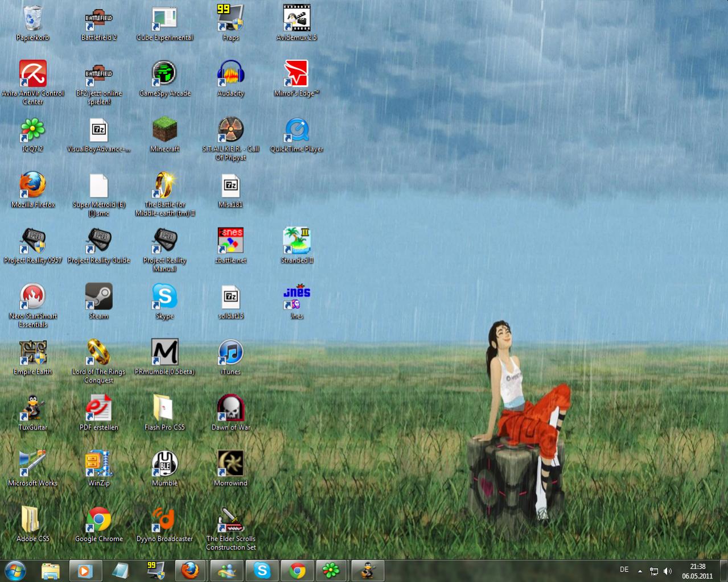Switch to Firefox in the taskbar
The height and width of the screenshot is (582, 728).
(191, 571)
